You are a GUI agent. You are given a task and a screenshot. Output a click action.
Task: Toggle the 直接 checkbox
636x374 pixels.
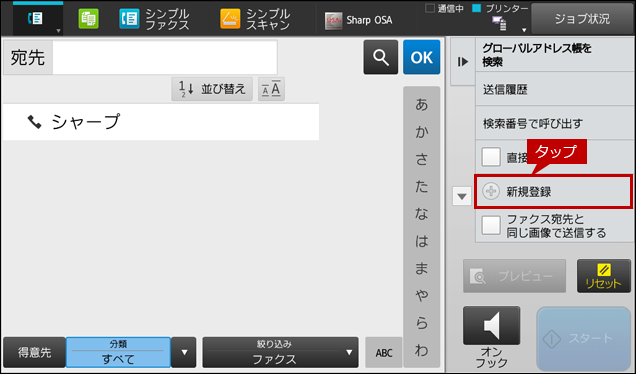pyautogui.click(x=491, y=157)
